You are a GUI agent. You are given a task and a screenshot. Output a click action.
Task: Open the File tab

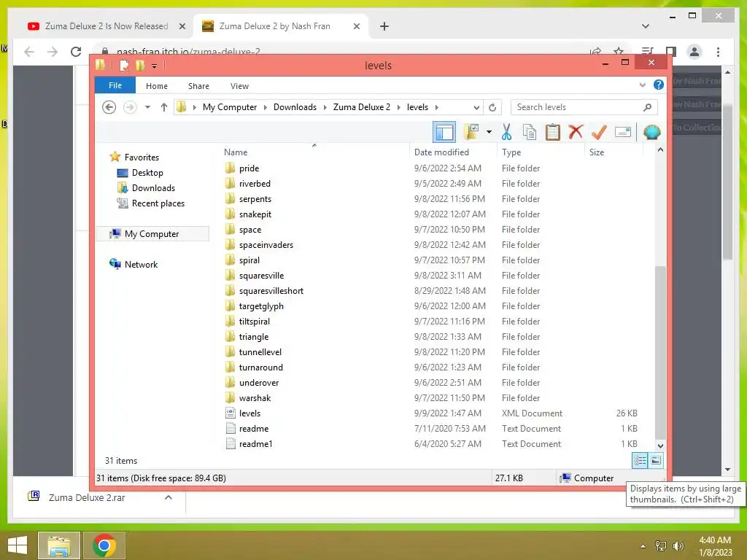pyautogui.click(x=115, y=85)
